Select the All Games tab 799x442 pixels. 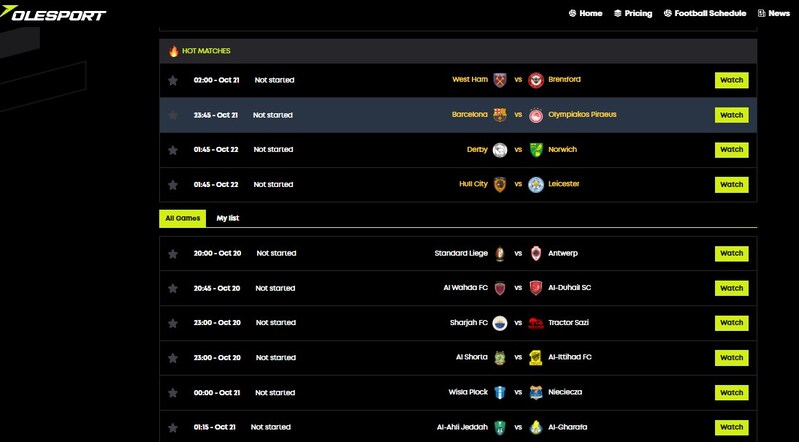(183, 218)
